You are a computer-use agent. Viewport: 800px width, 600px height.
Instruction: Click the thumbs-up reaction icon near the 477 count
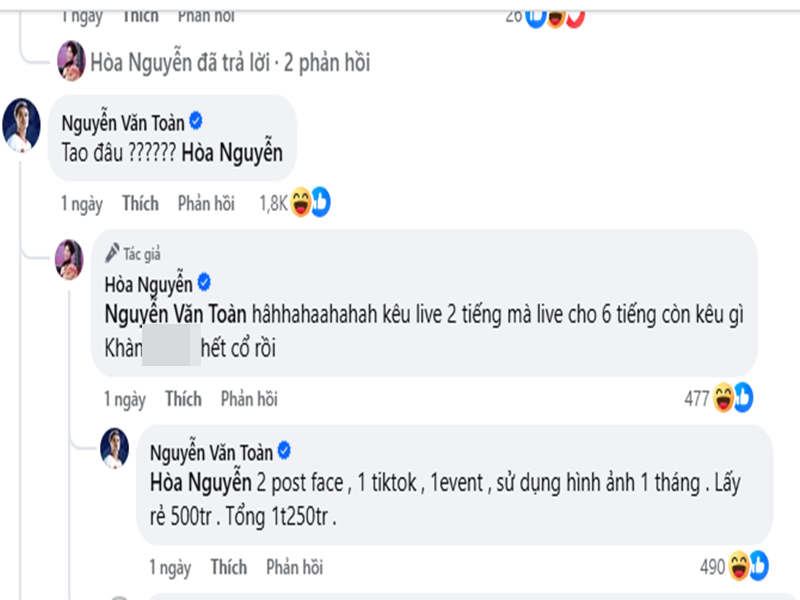coord(743,396)
